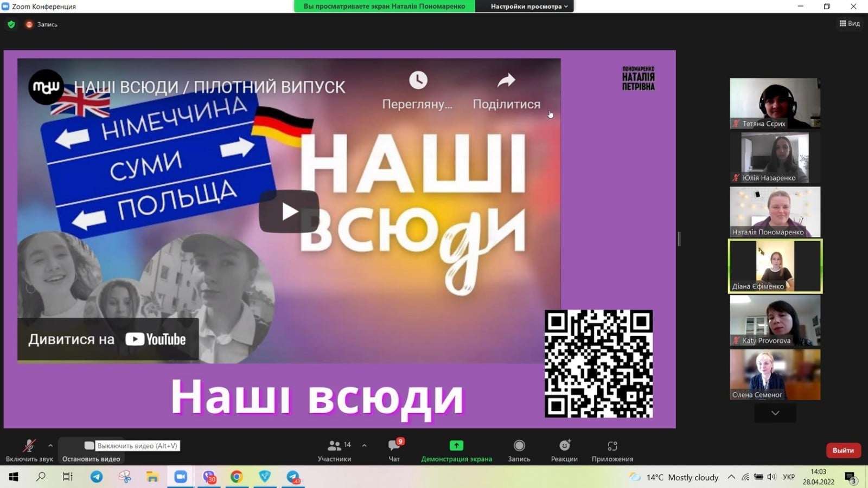Stop video with Остановить видео
Image resolution: width=868 pixels, height=488 pixels.
(91, 451)
